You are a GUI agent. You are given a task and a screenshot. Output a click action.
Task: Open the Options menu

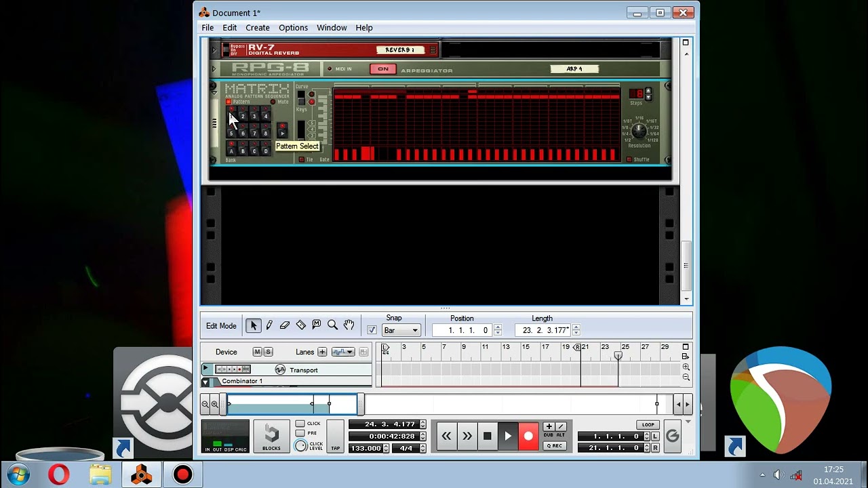293,28
